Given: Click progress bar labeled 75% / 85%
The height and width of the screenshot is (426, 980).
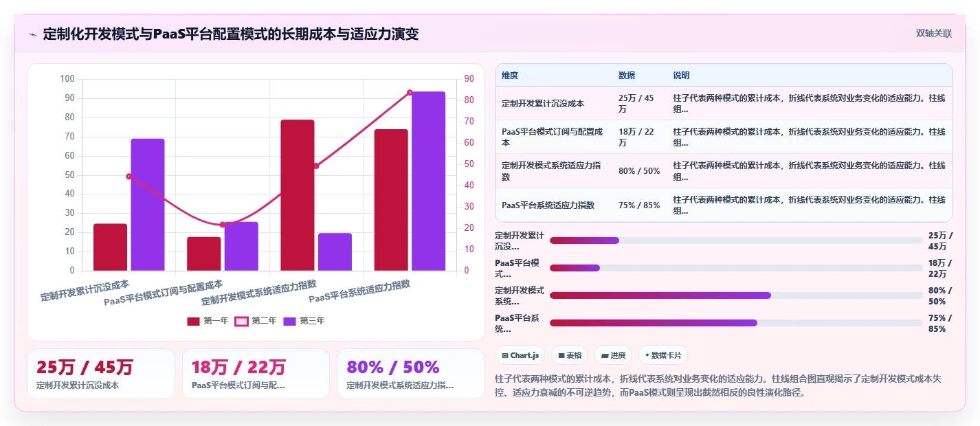Looking at the screenshot, I should point(736,323).
